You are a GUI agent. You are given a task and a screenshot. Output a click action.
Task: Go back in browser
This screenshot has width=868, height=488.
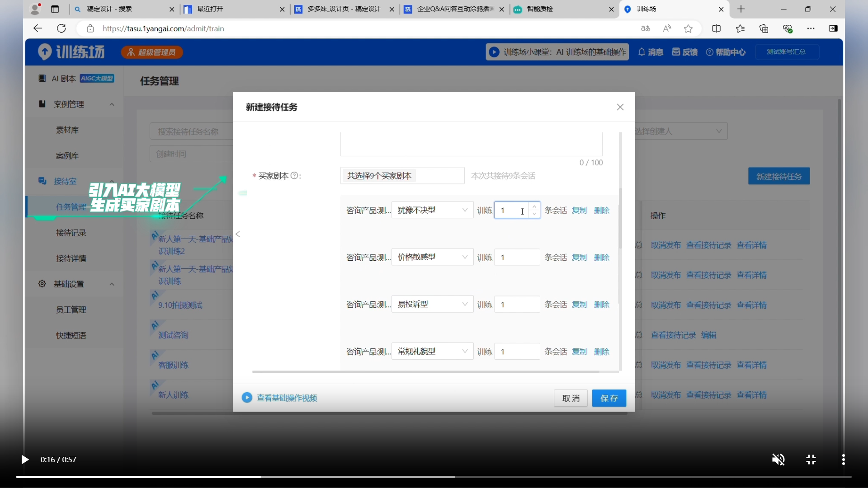coord(38,28)
